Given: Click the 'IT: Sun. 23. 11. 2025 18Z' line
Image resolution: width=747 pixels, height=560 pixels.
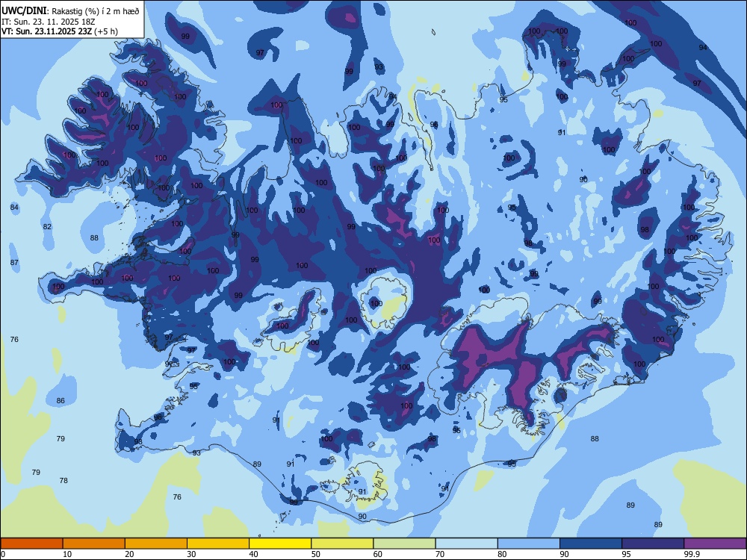Looking at the screenshot, I should (48, 22).
